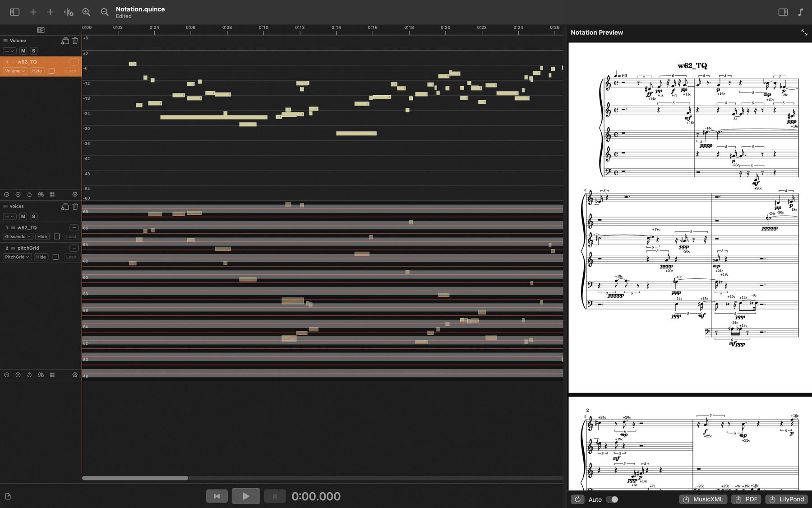Open the Volume group's dash dropdown

9,51
